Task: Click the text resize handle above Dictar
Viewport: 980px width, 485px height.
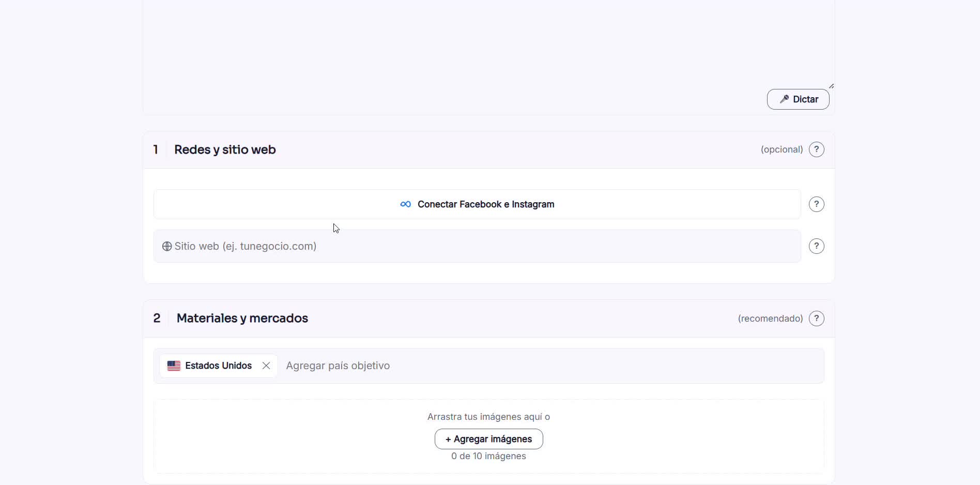Action: [x=831, y=86]
